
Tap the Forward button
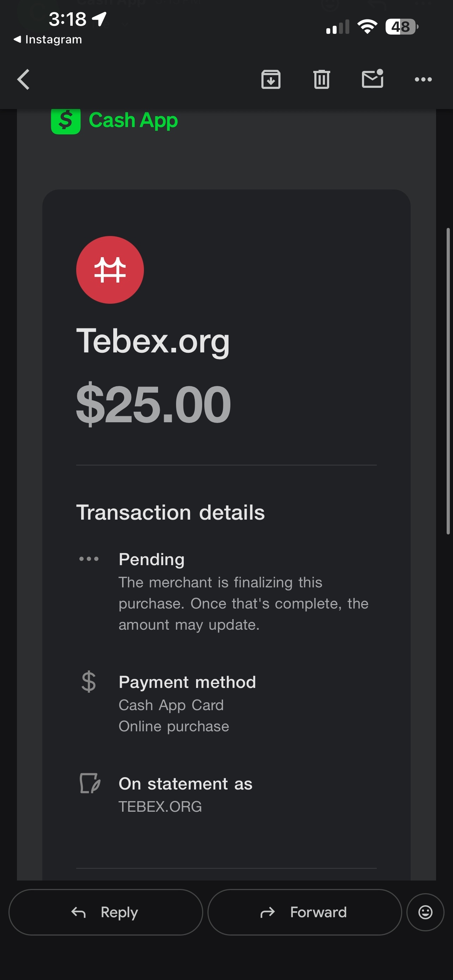click(x=304, y=912)
